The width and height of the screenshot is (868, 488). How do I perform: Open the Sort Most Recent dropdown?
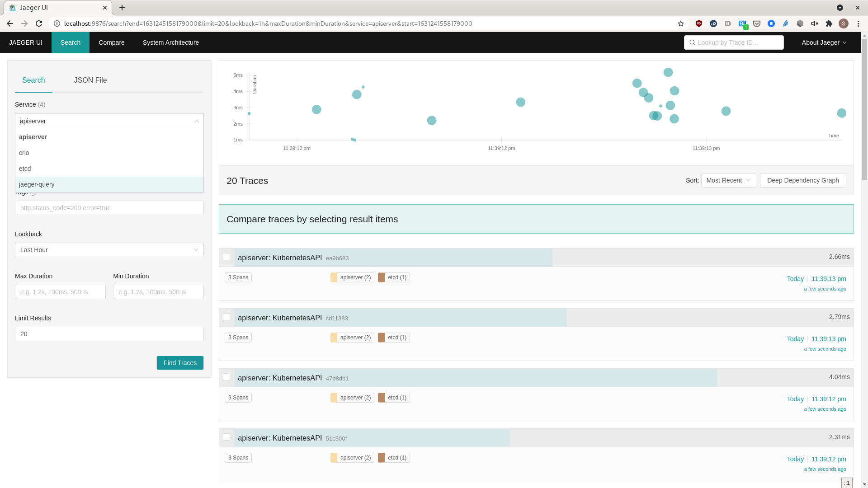pyautogui.click(x=728, y=180)
